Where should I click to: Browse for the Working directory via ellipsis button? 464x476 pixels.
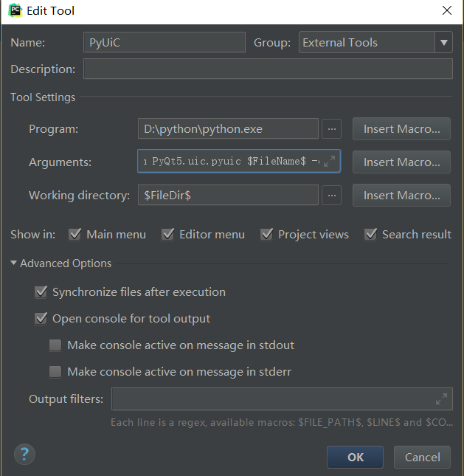(332, 196)
